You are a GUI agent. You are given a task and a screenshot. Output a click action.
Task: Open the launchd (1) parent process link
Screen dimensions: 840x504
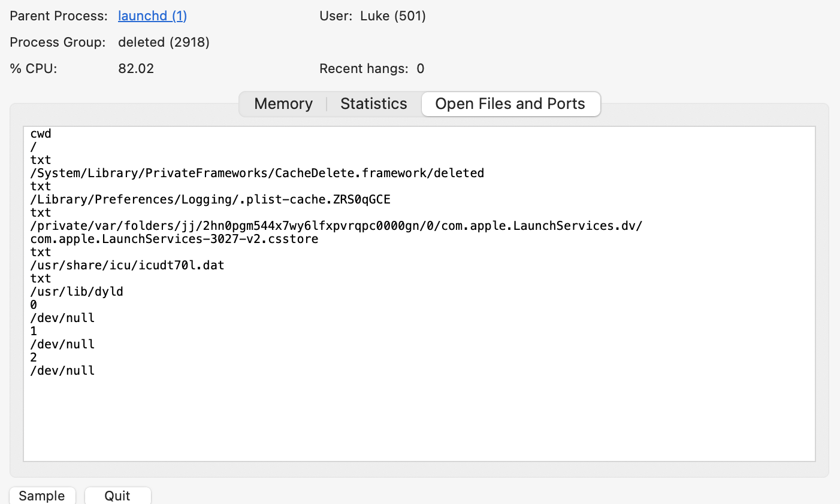pyautogui.click(x=152, y=16)
